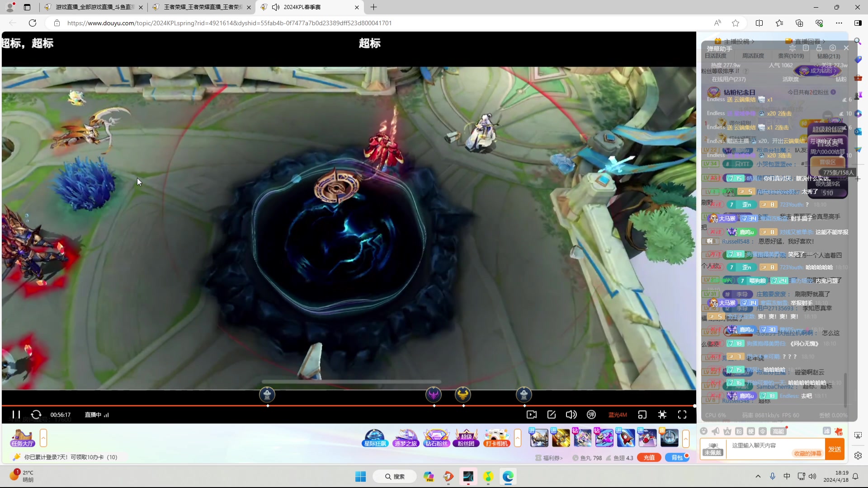Switch to the 日活跃度 tab

pyautogui.click(x=716, y=56)
